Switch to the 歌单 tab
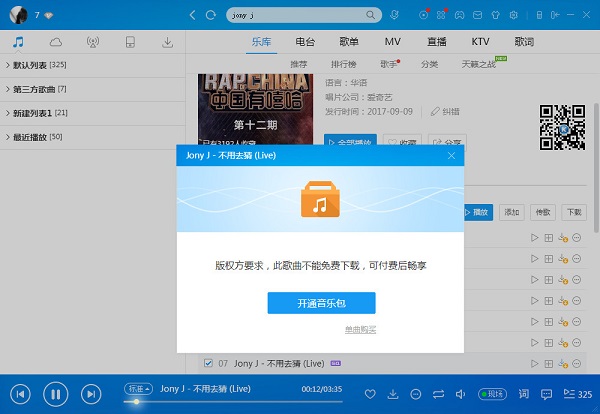Image resolution: width=600 pixels, height=414 pixels. coord(349,41)
